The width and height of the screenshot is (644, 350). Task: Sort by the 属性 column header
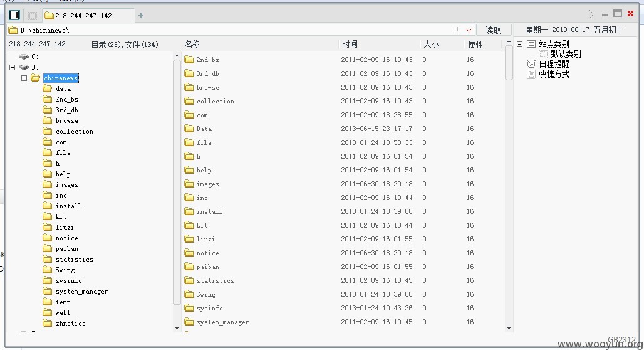(x=475, y=44)
